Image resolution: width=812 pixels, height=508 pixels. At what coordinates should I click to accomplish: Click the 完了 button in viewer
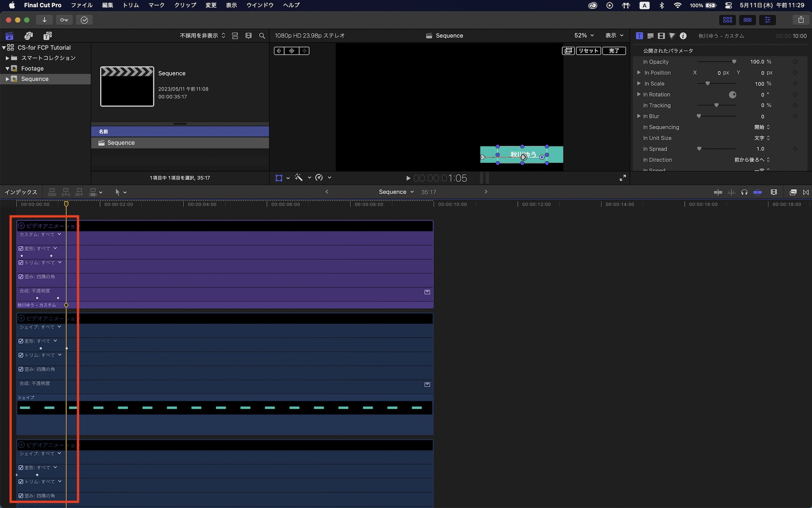pyautogui.click(x=614, y=51)
